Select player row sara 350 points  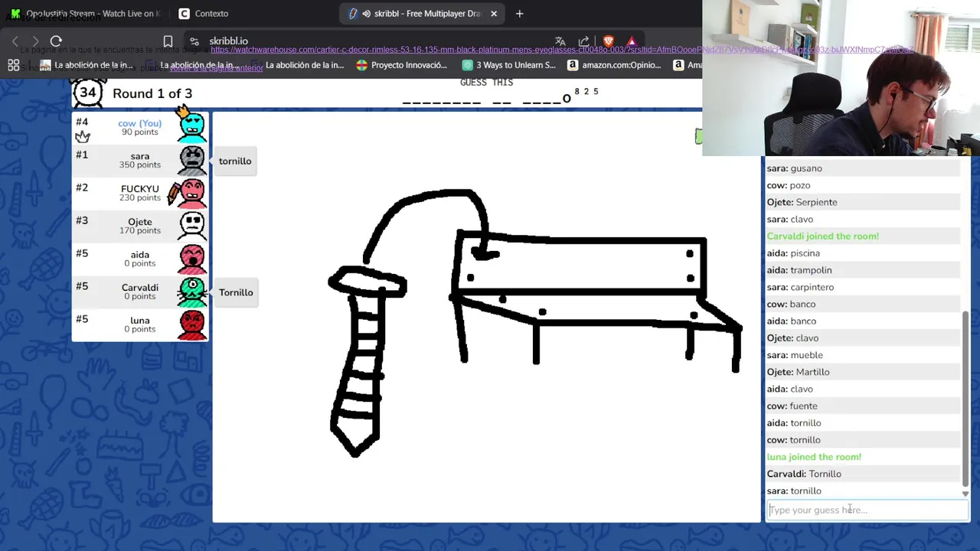pyautogui.click(x=139, y=159)
